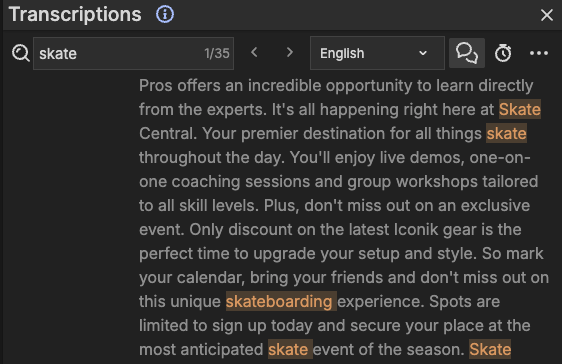The width and height of the screenshot is (562, 364).
Task: Click highlighted word Skate before Central
Action: click(x=520, y=109)
